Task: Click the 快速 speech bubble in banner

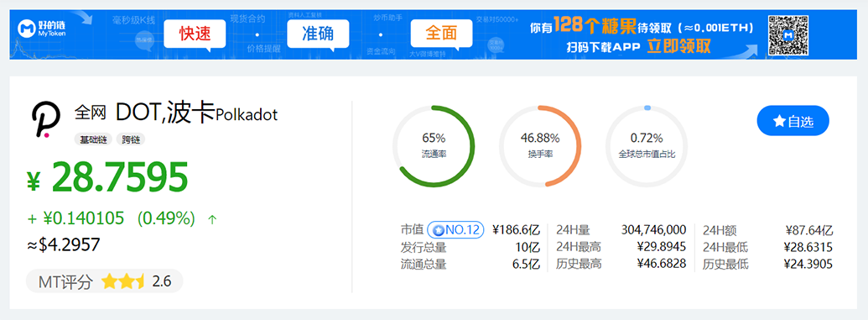Action: (195, 34)
